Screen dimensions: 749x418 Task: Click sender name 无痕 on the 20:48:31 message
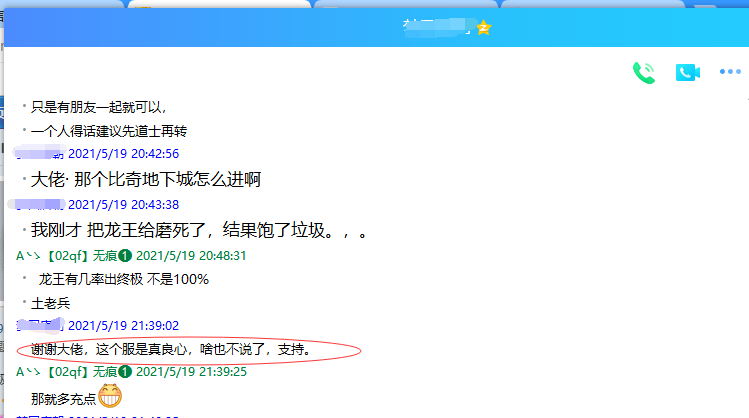[101, 255]
